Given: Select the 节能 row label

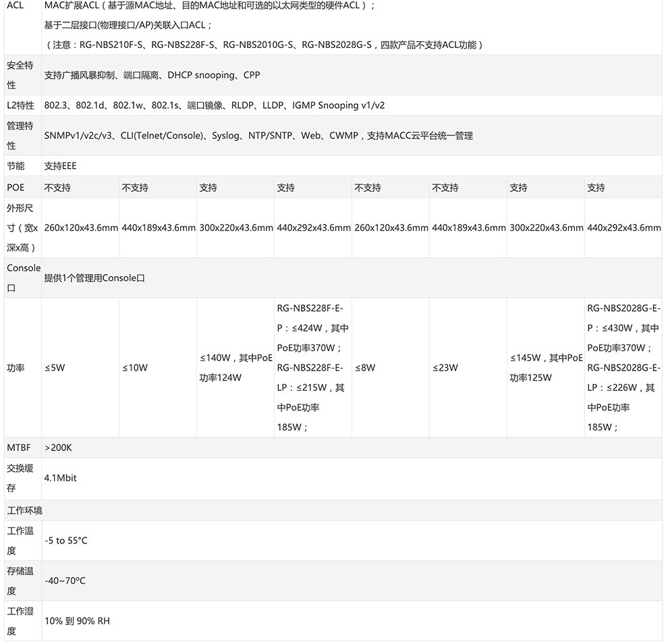Looking at the screenshot, I should tap(16, 166).
